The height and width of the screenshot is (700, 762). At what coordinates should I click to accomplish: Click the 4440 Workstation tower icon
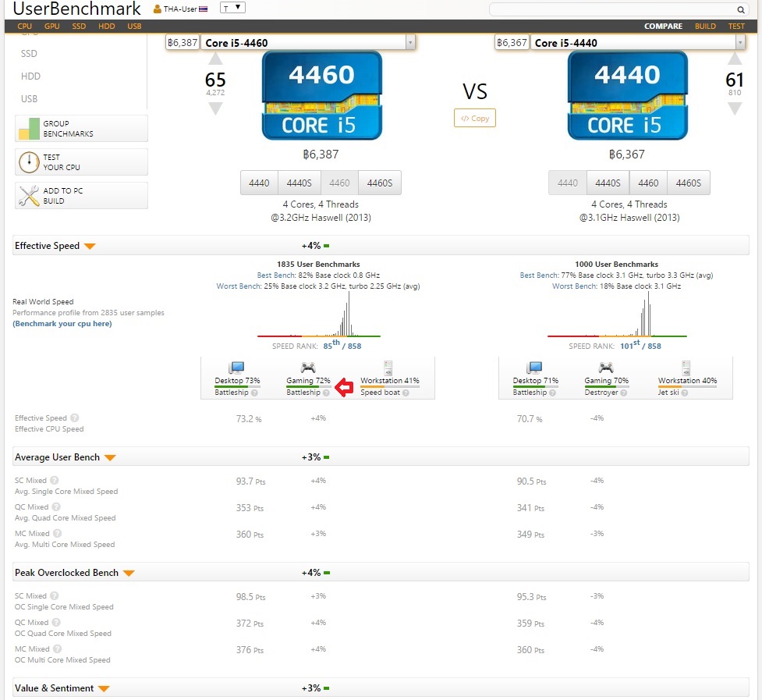point(686,368)
